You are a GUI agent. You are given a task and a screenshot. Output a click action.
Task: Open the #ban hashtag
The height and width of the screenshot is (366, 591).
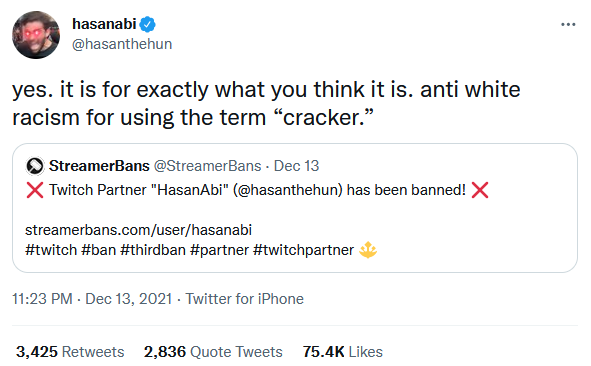coord(98,250)
